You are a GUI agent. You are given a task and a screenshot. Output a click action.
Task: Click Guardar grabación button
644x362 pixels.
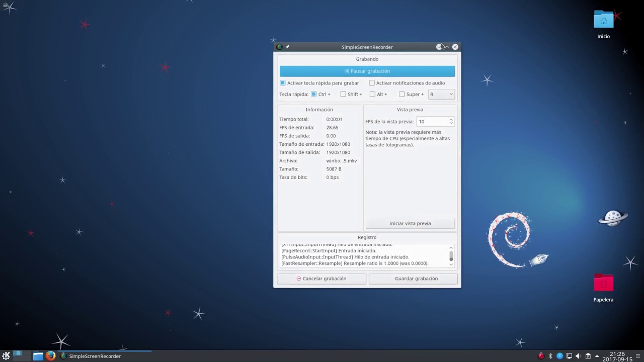click(413, 279)
